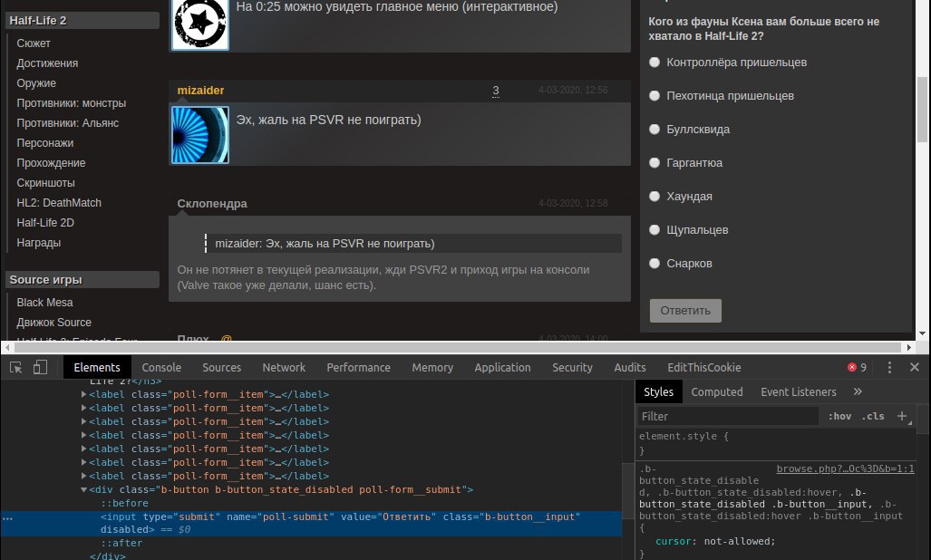Open the Performance tab
The width and height of the screenshot is (931, 560).
[359, 368]
